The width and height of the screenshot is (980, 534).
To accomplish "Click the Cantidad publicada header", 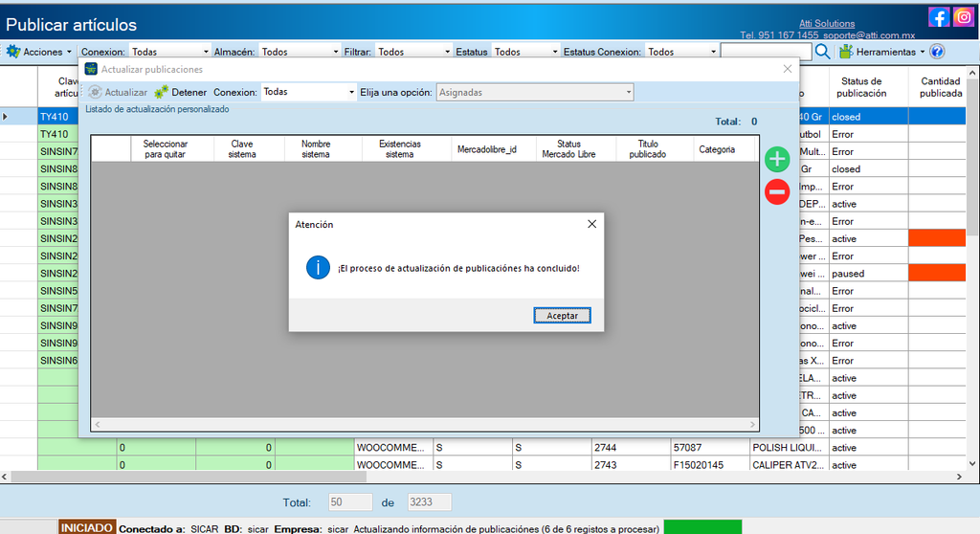I will coord(940,87).
